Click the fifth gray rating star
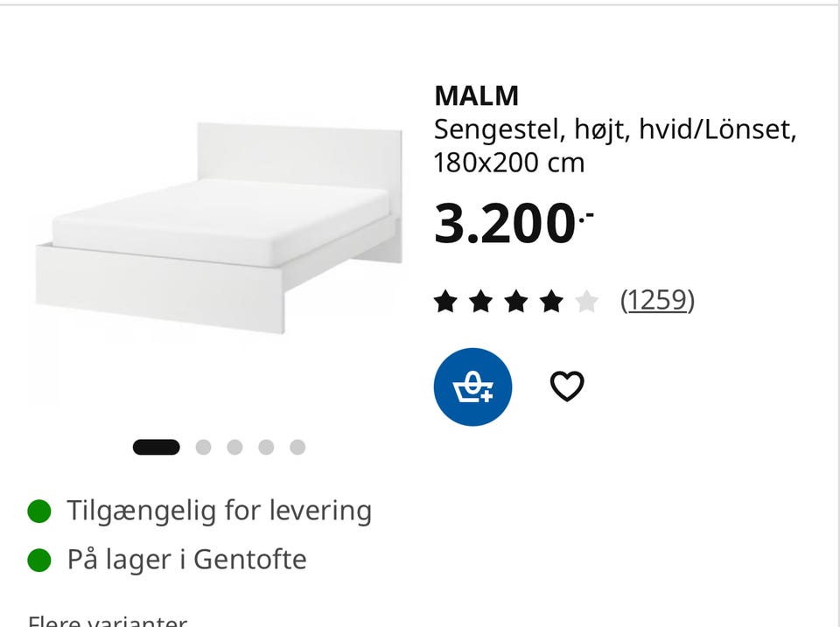Viewport: 840px width, 627px height. tap(584, 299)
